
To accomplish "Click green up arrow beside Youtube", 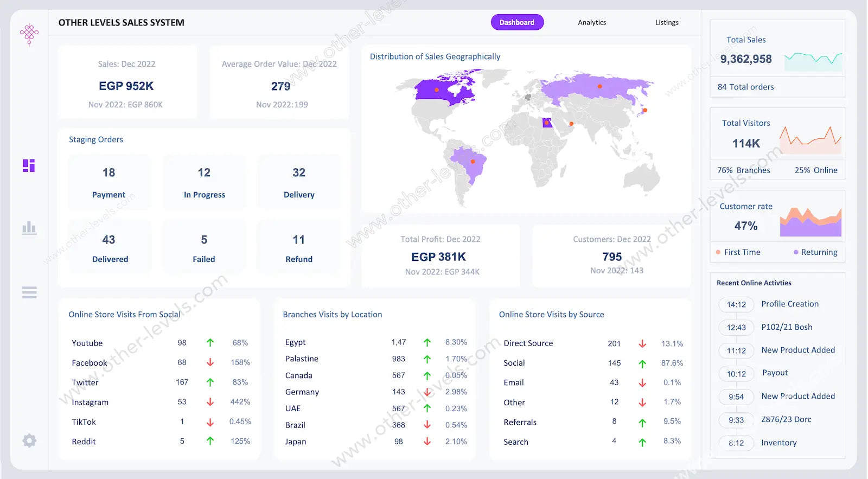I will (210, 343).
